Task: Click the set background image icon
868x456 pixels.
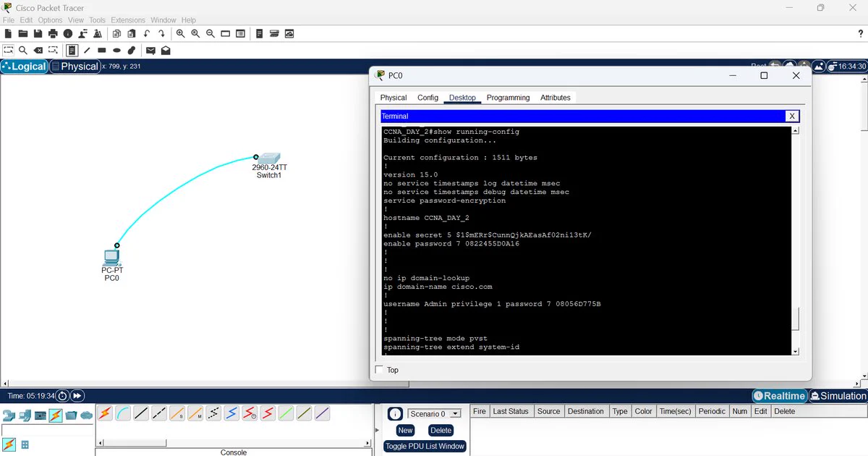Action: click(x=818, y=66)
